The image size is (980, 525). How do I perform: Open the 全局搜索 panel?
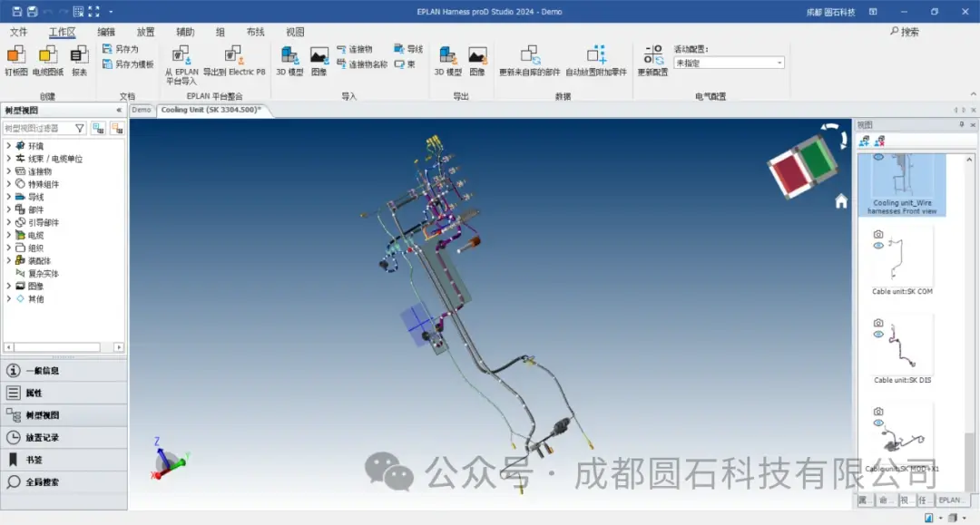click(64, 481)
